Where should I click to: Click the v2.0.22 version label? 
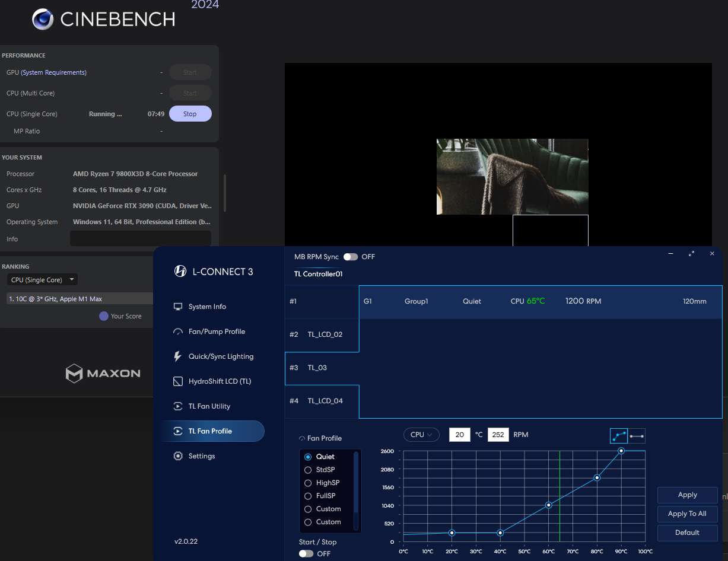[x=186, y=541]
